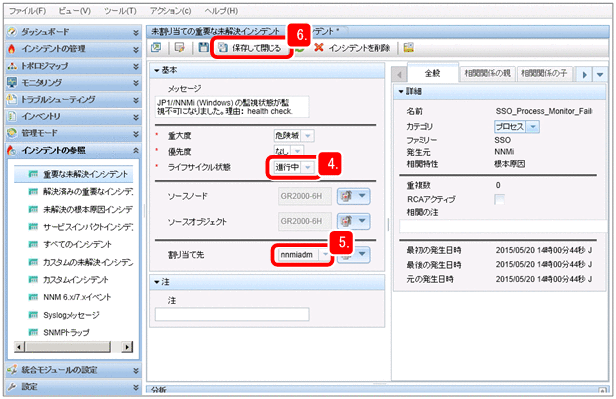Viewport: 616px width, 399px height.
Task: Expand the 管理モード workspace
Action: click(73, 133)
